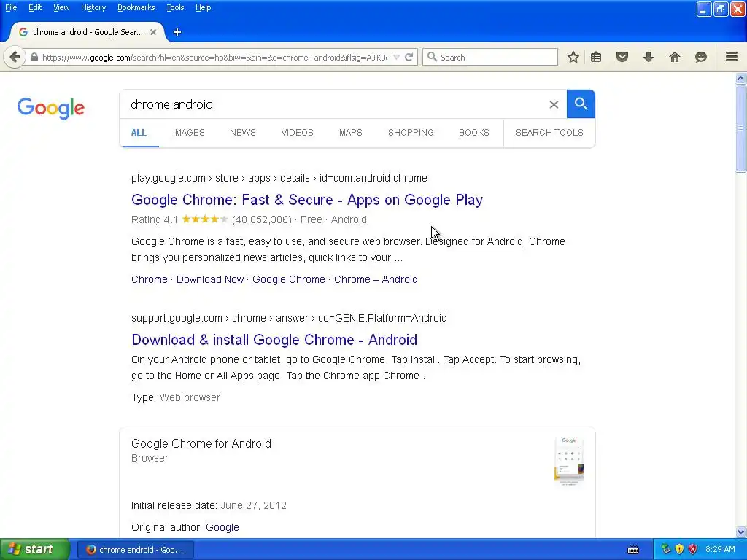Click the Safely Remove Hardware tray icon
Image resolution: width=747 pixels, height=560 pixels.
point(666,550)
